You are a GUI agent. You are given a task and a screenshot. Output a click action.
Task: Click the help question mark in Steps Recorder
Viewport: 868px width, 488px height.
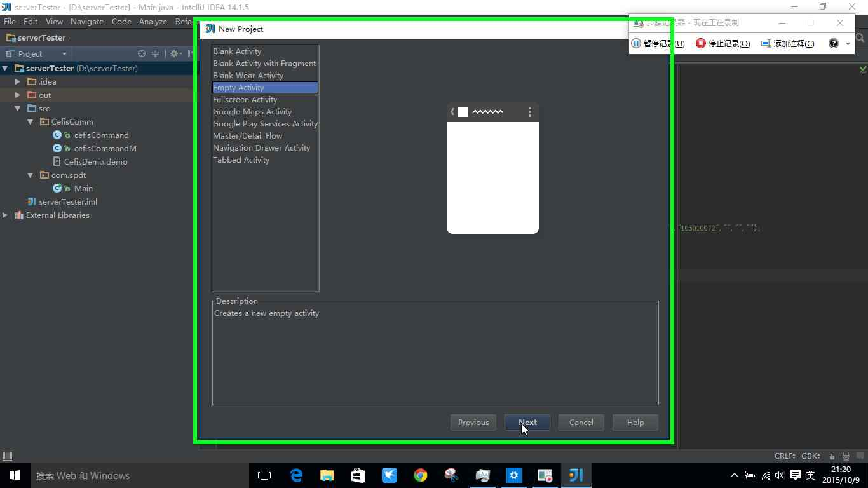(834, 43)
